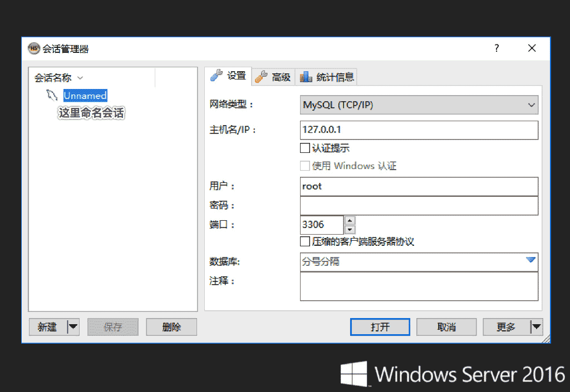Click the 删除 button

171,327
